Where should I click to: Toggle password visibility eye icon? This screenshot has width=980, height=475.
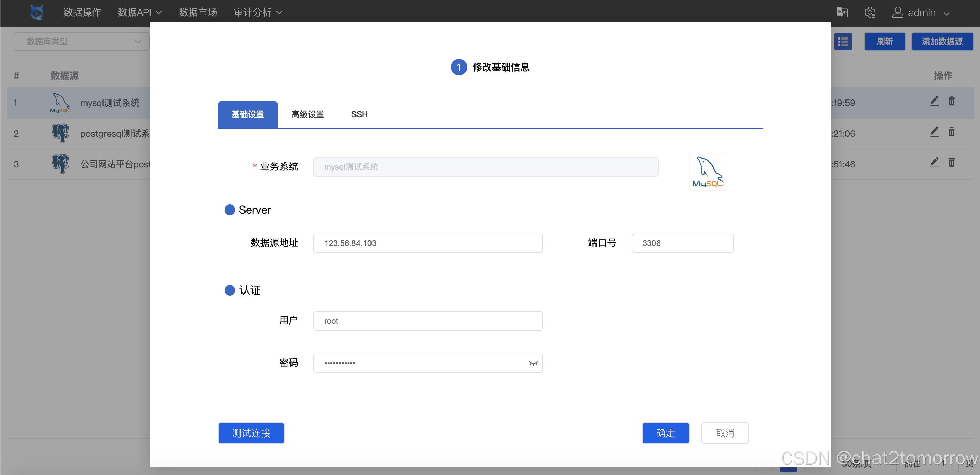pos(533,363)
